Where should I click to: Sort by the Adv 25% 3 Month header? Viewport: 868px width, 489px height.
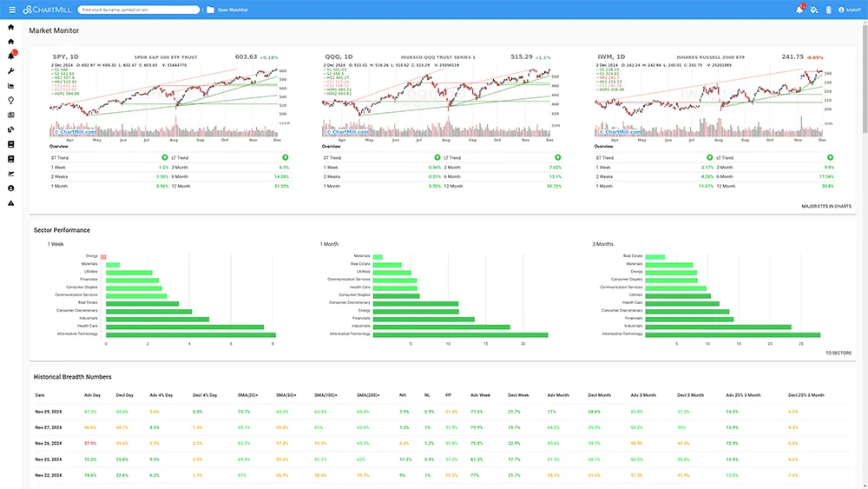(x=744, y=395)
